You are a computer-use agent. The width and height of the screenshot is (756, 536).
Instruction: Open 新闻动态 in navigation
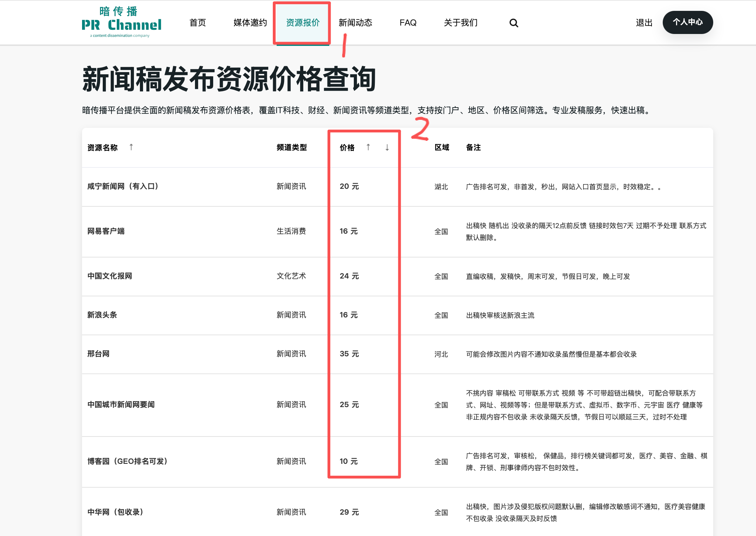click(x=356, y=23)
